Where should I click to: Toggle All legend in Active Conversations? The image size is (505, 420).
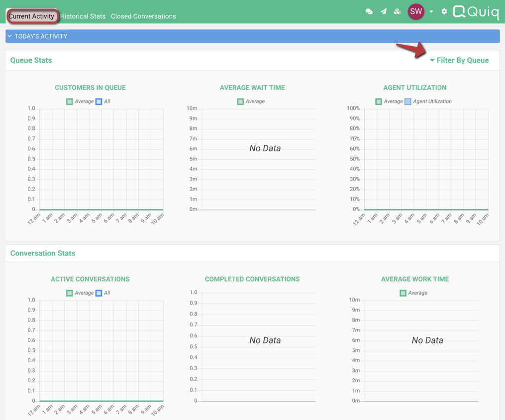(x=102, y=293)
